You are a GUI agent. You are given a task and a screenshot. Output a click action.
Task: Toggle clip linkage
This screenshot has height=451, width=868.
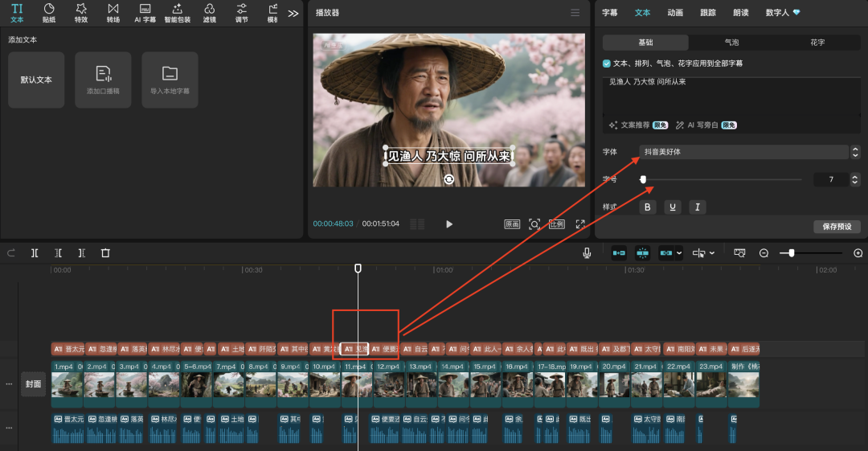click(666, 253)
